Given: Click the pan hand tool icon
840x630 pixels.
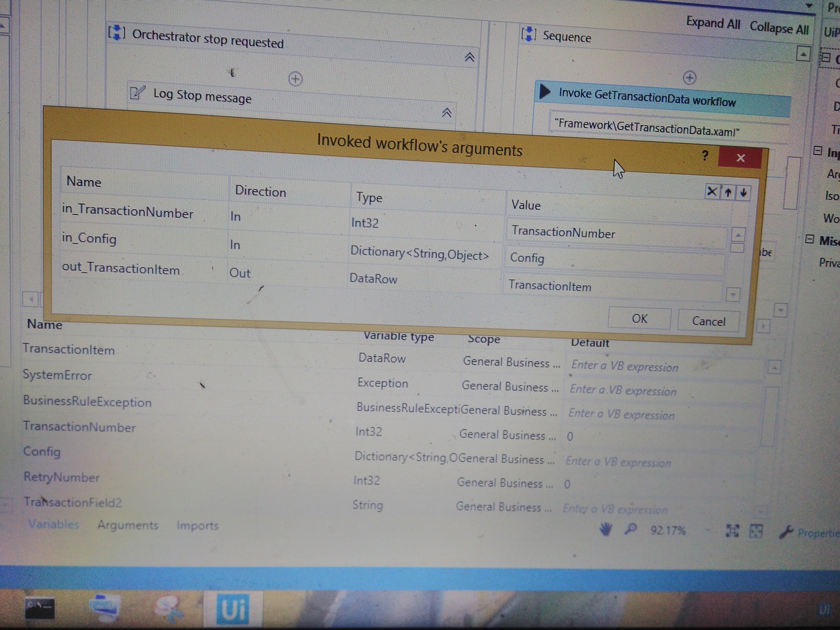Looking at the screenshot, I should click(x=606, y=529).
